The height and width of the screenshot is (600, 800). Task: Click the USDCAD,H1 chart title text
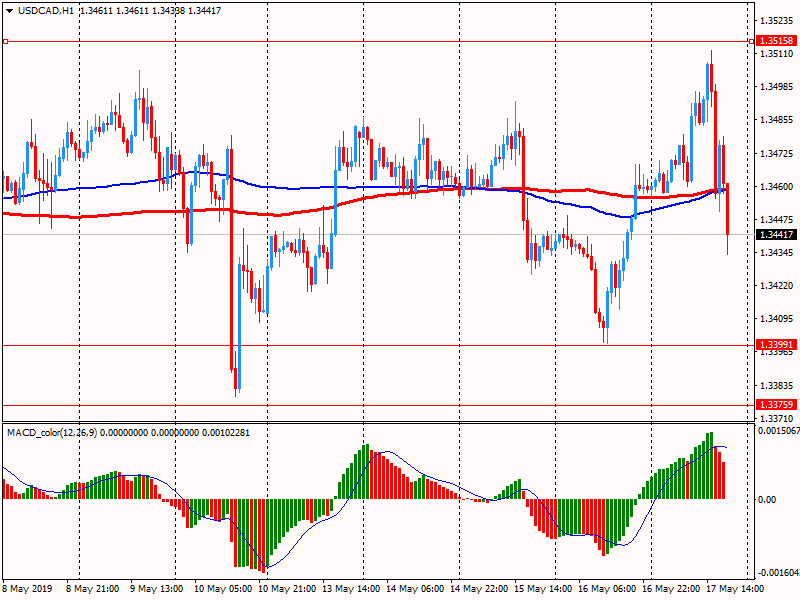tap(45, 11)
